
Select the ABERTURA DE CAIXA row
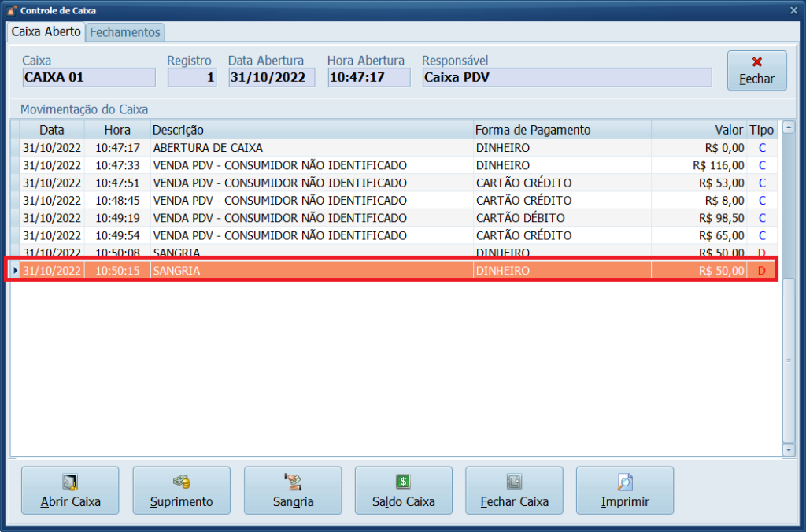[x=208, y=148]
